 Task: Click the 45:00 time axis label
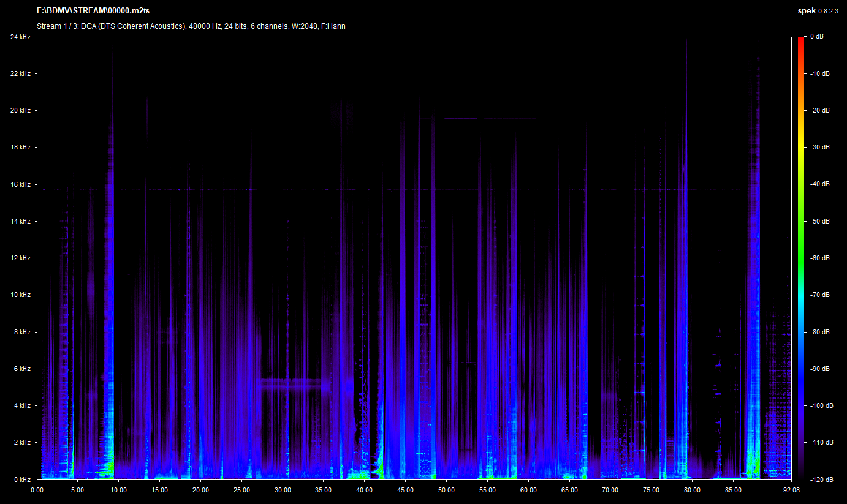[x=406, y=490]
